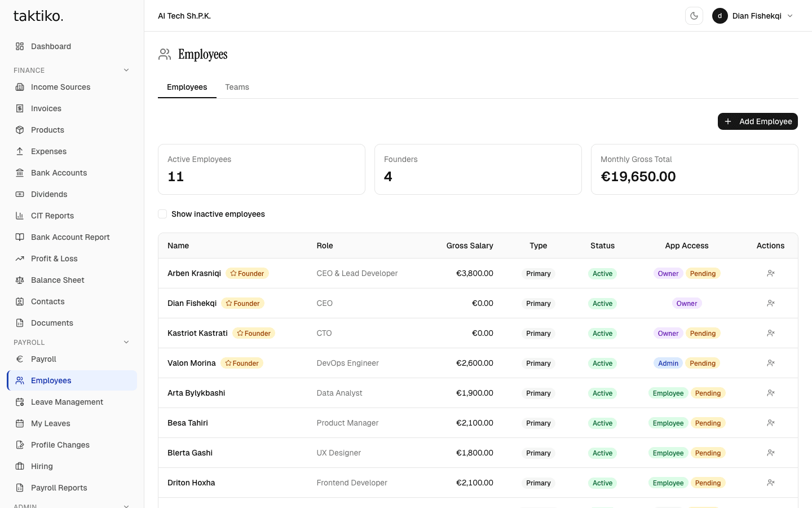Screen dimensions: 812x508
Task: Collapse the Finance sidebar section
Action: [x=126, y=71]
